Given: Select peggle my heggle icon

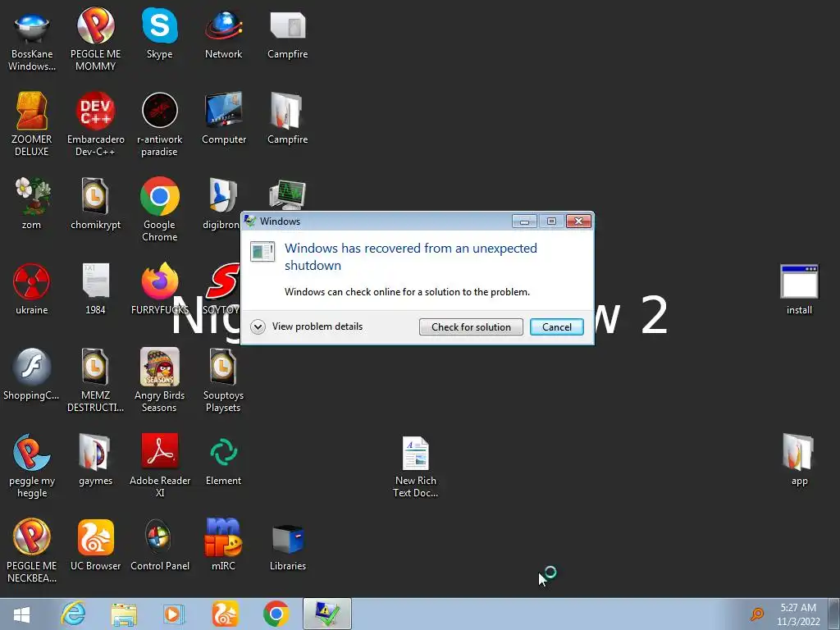Looking at the screenshot, I should point(32,465).
